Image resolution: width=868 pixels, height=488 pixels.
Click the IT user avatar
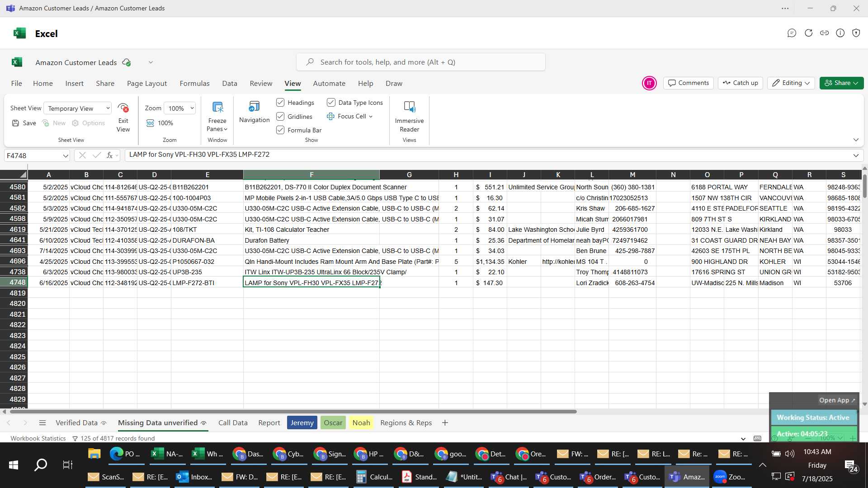649,83
